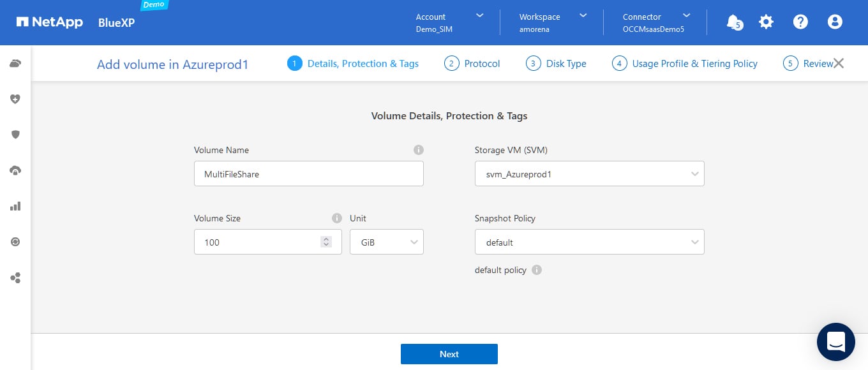Go to the Disk Type step

tap(556, 63)
